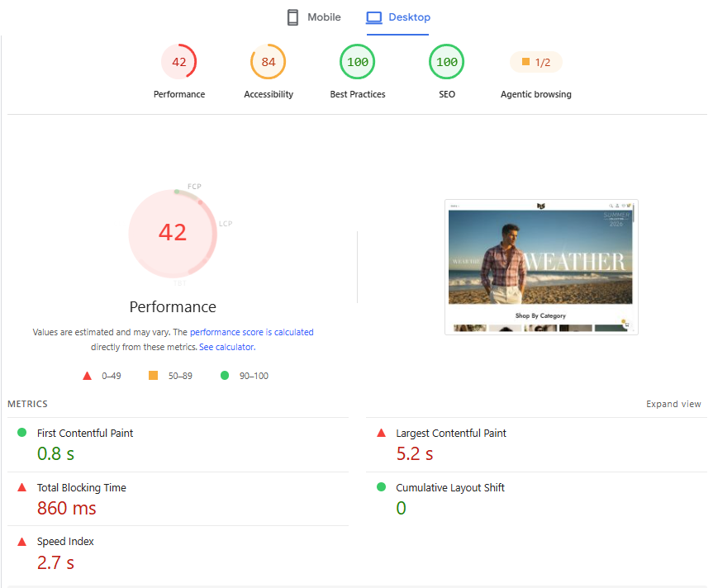Image resolution: width=713 pixels, height=588 pixels.
Task: Click the Accessibility category label
Action: coord(269,94)
